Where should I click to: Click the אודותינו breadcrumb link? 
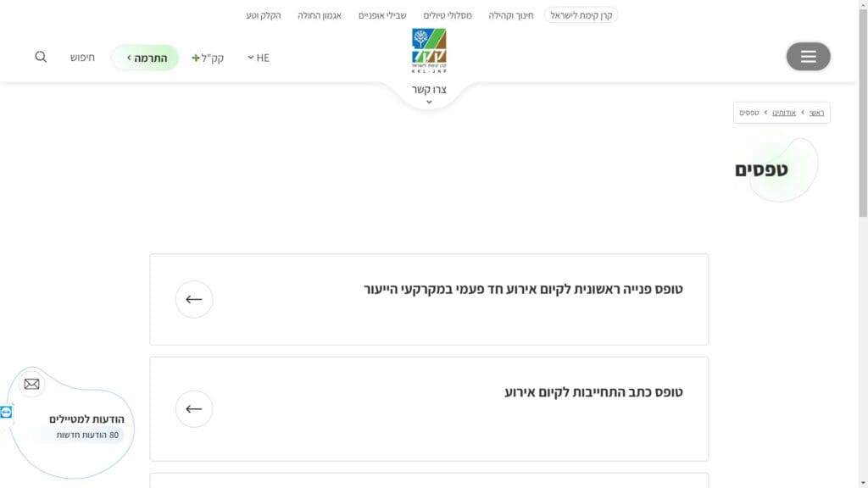pos(784,113)
